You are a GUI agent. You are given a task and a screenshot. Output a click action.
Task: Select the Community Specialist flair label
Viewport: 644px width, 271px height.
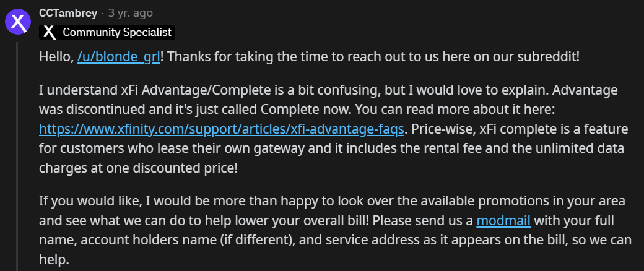(x=117, y=32)
